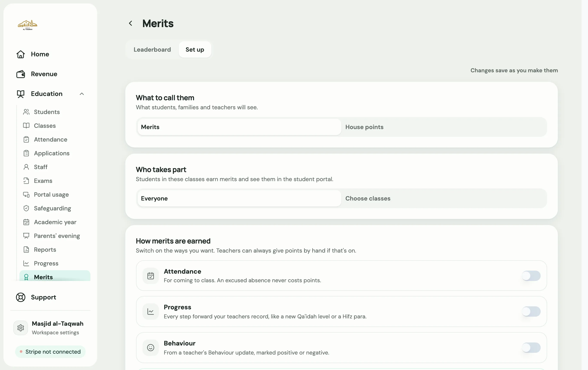The height and width of the screenshot is (370, 588).
Task: Enable the Attendance merits toggle
Action: [x=531, y=276]
